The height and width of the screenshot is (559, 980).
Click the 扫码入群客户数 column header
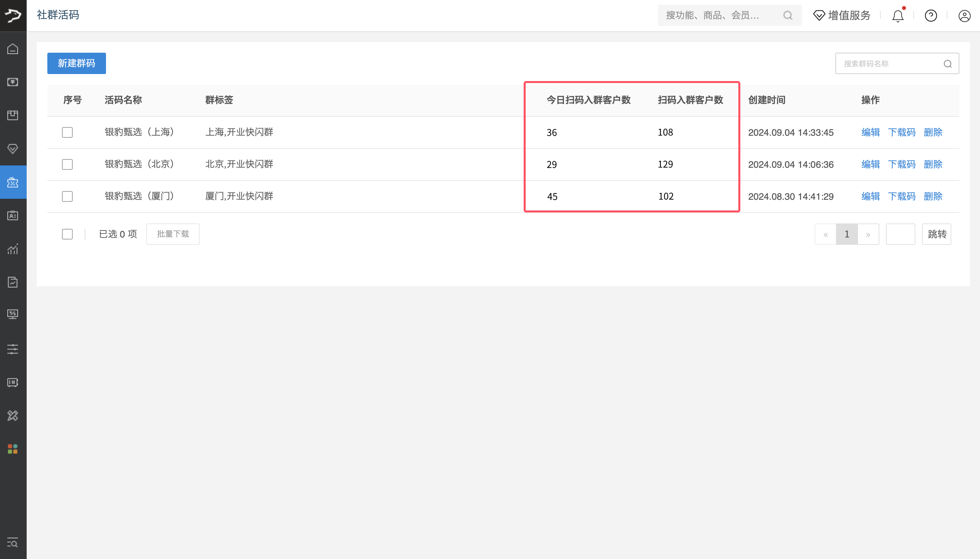690,100
